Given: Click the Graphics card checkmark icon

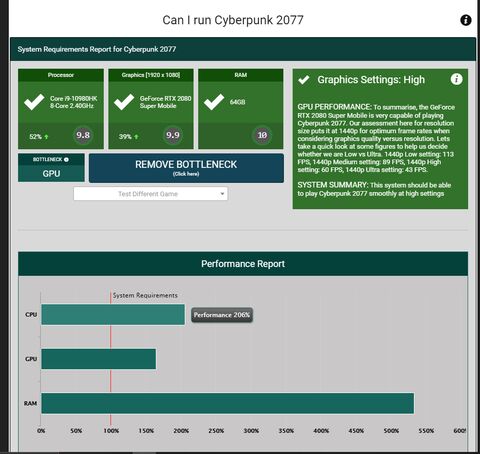Looking at the screenshot, I should (124, 102).
